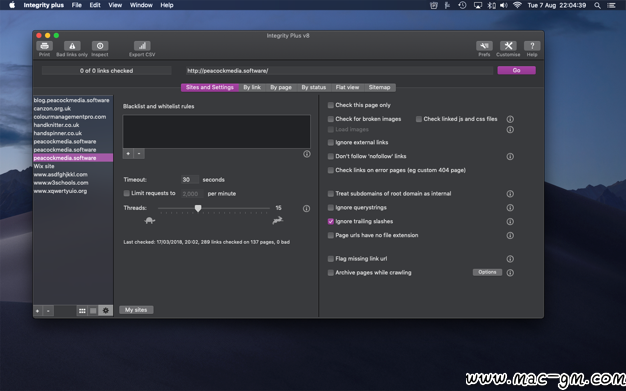
Task: Enable Flag missing link url
Action: pos(331,259)
